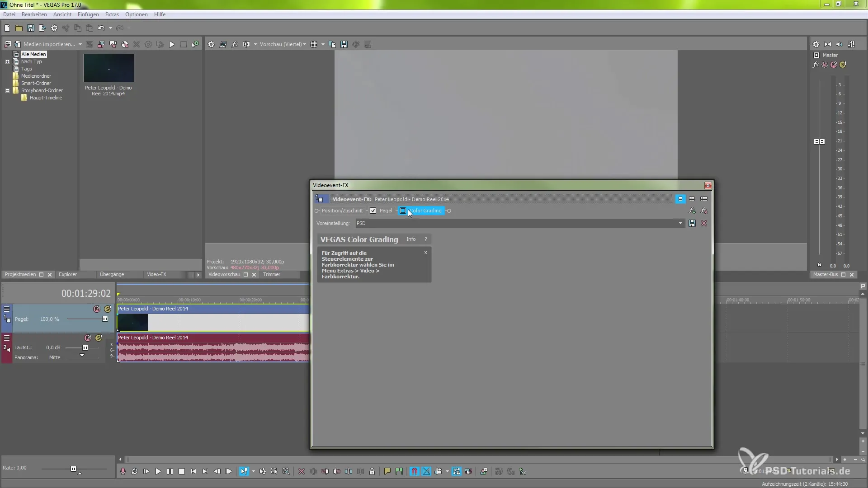Remove selected plug-in in Videoevent-FX

coord(704,211)
